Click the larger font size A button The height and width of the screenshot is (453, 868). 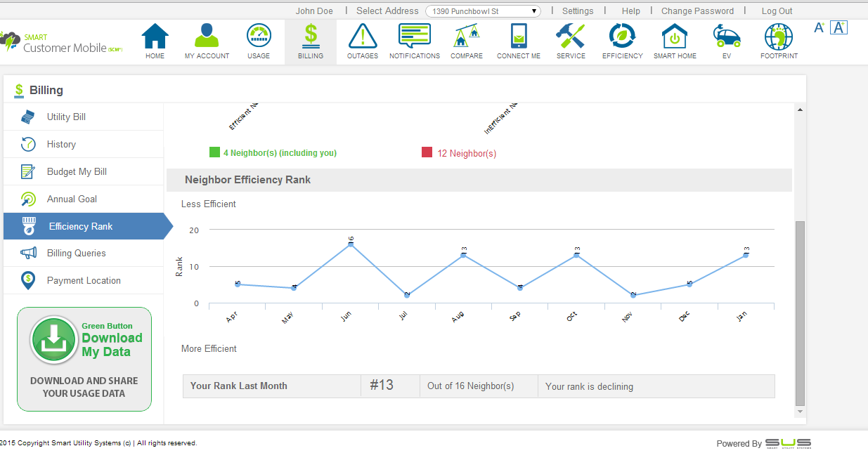838,27
